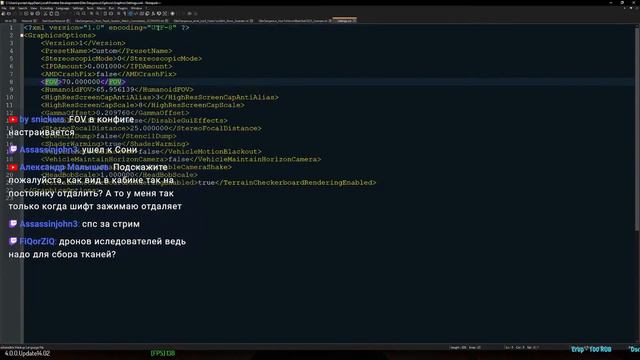The height and width of the screenshot is (360, 640).
Task: Select the active Settings.xml tab
Action: click(x=344, y=20)
